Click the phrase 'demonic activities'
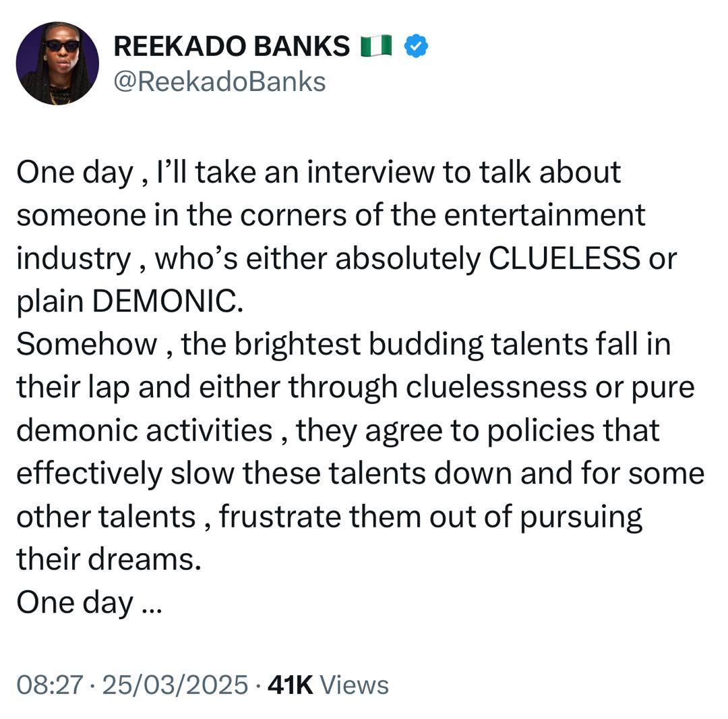 coord(144,430)
